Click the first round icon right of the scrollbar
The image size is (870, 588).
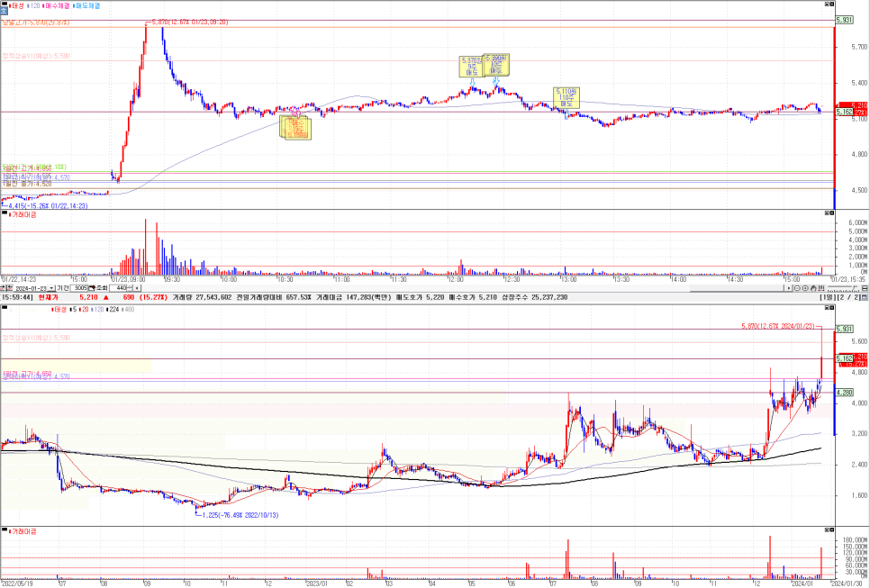(797, 288)
